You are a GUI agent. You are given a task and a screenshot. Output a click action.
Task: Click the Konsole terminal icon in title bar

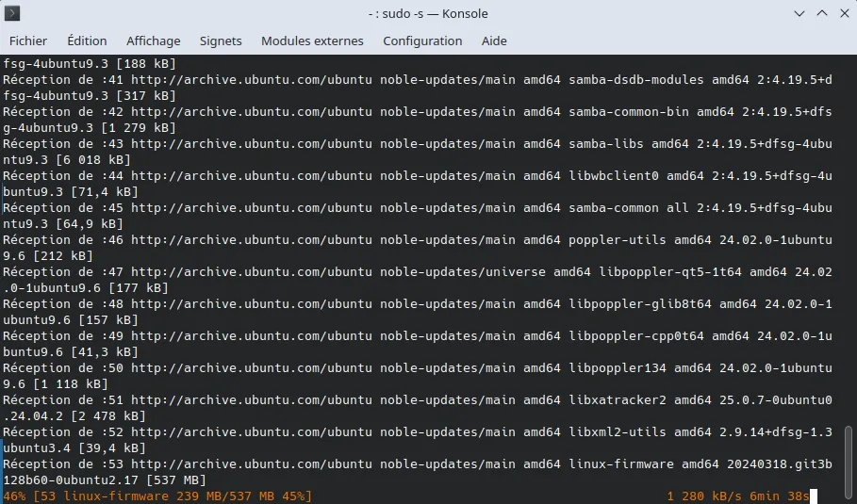[x=13, y=14]
